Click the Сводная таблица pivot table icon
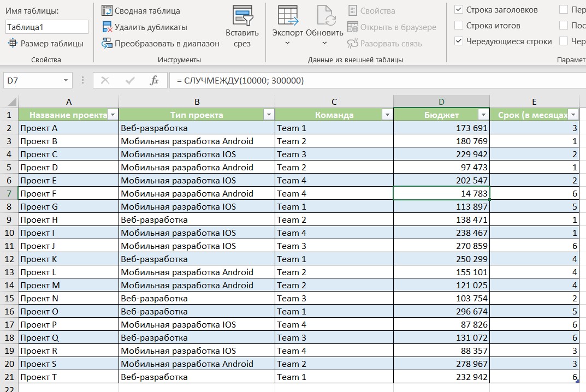This screenshot has height=392, width=586. point(107,10)
